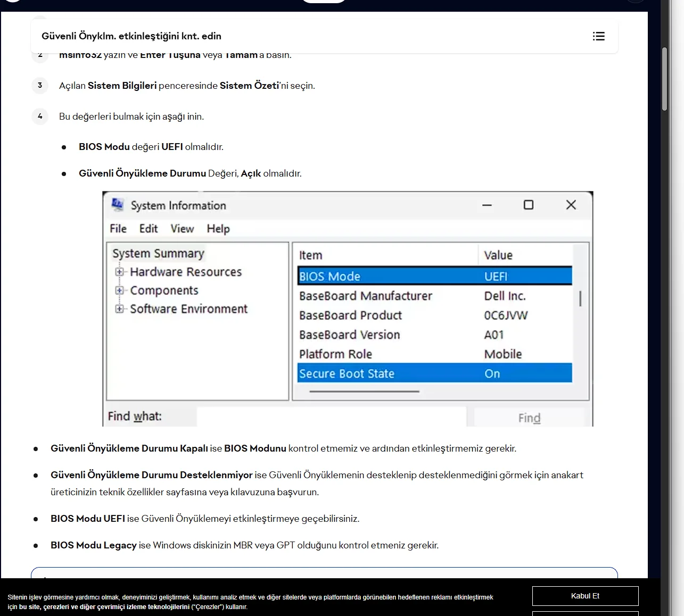
Task: Click the bold "Sistem Özeti" text in step 3
Action: click(249, 86)
